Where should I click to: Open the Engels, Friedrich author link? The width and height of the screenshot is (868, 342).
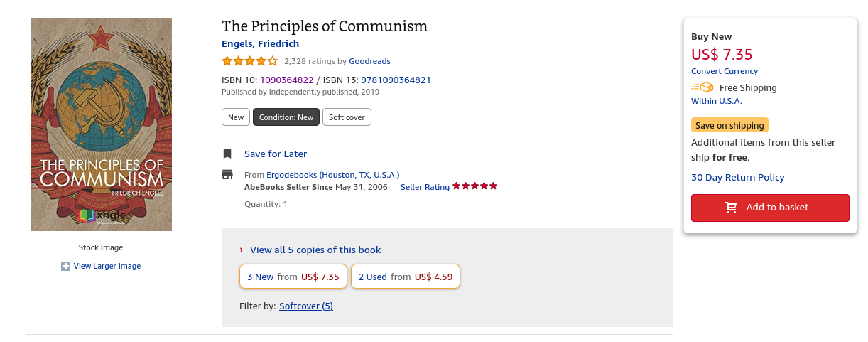(x=261, y=44)
